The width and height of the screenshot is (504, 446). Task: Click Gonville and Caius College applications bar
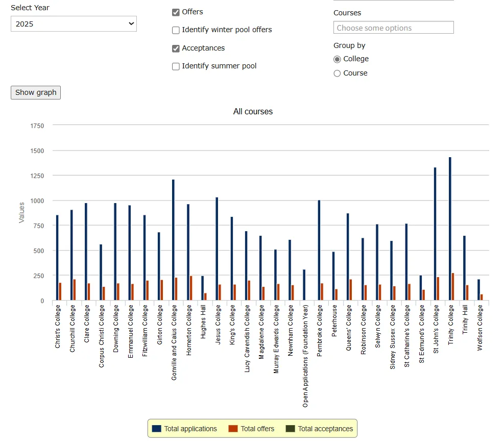tap(173, 240)
